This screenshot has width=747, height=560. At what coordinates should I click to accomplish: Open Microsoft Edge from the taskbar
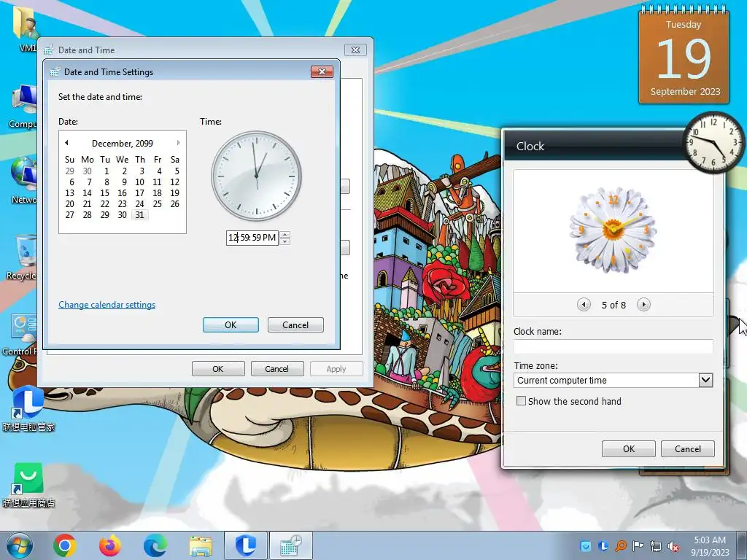click(x=155, y=545)
